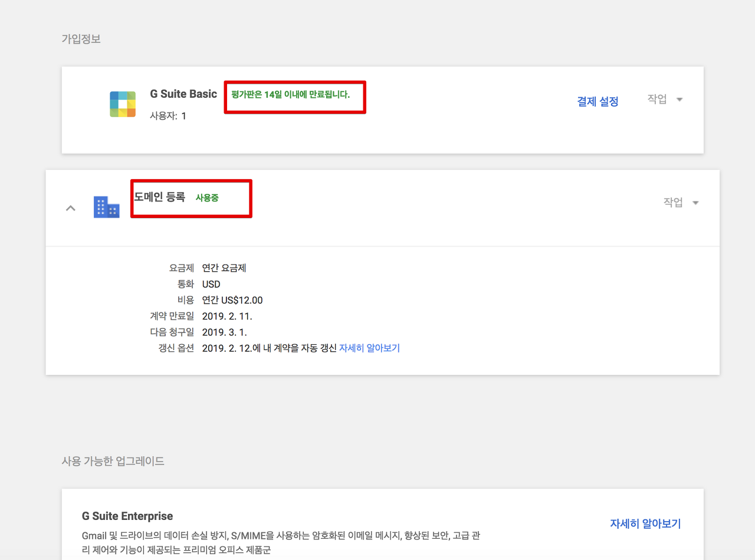Viewport: 755px width, 560px height.
Task: Collapse the 도메인 등록 card with the chevron
Action: click(71, 207)
